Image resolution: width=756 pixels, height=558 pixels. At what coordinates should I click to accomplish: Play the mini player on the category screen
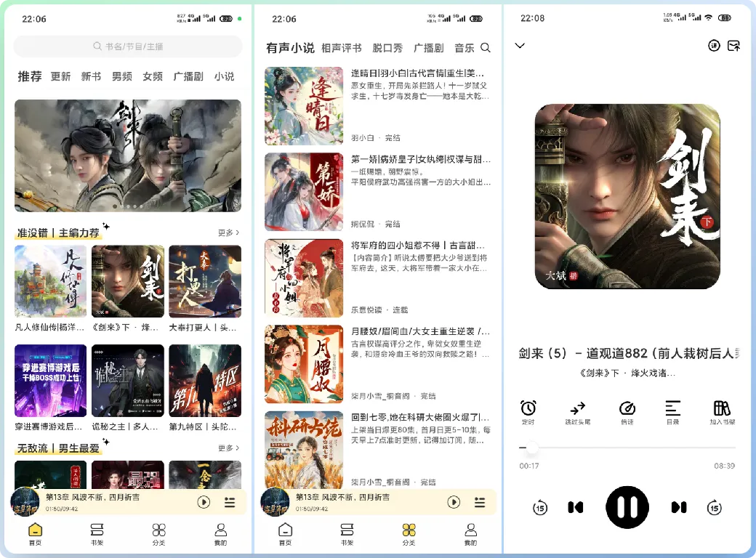pyautogui.click(x=454, y=502)
